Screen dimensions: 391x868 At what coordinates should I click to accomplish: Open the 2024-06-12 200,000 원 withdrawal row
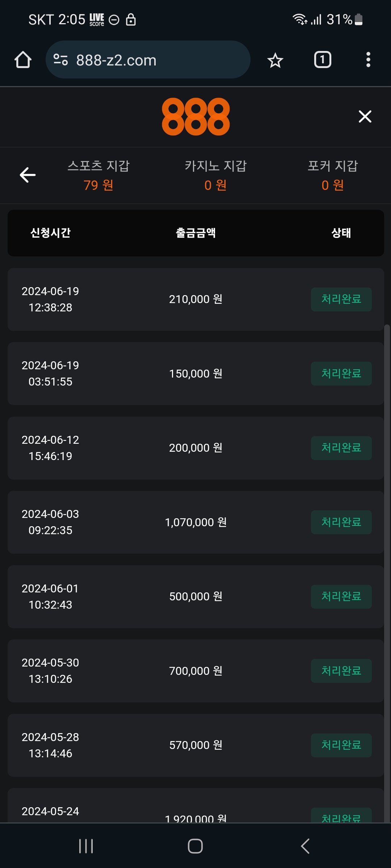tap(195, 448)
